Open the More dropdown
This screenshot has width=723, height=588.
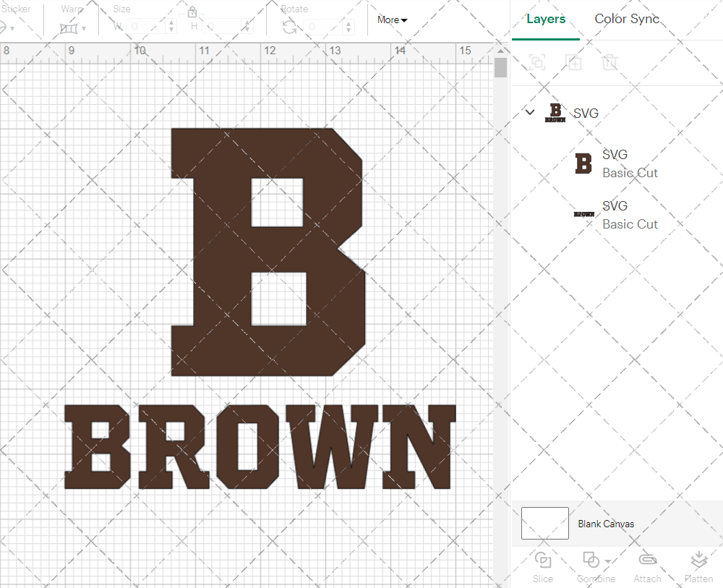coord(391,20)
